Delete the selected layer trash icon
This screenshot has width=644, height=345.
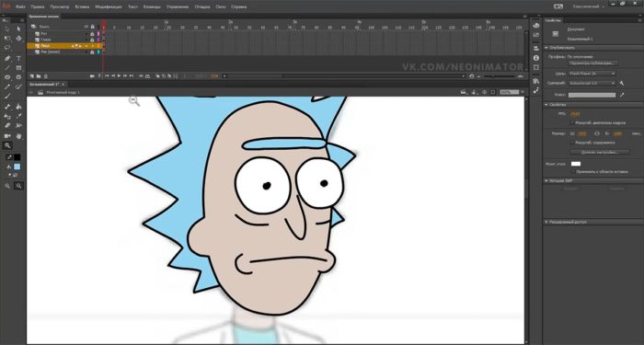46,76
